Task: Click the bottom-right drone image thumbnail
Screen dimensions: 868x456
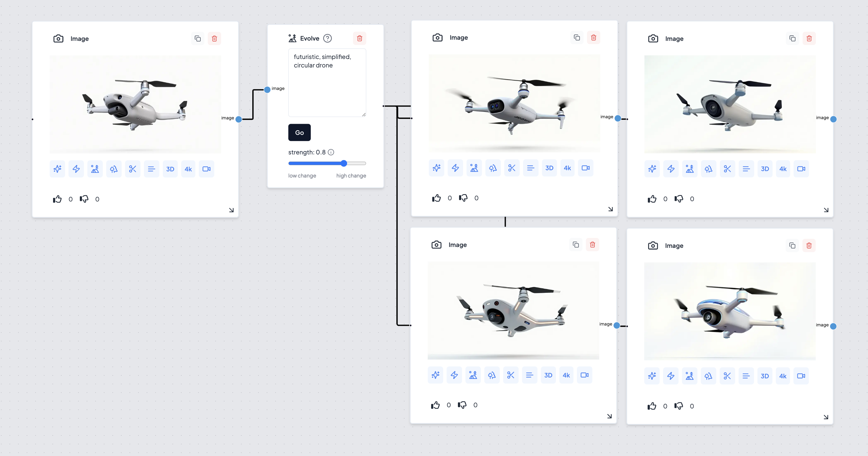Action: pos(729,311)
